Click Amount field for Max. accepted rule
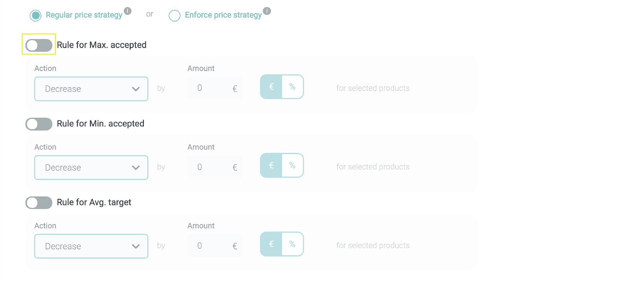Image resolution: width=644 pixels, height=290 pixels. tap(213, 88)
